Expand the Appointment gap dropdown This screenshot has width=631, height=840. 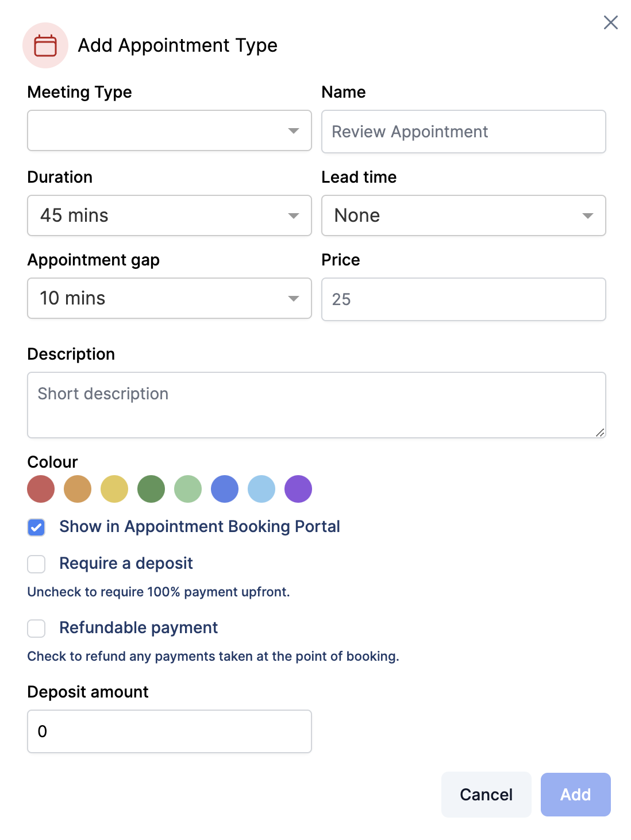(x=170, y=298)
